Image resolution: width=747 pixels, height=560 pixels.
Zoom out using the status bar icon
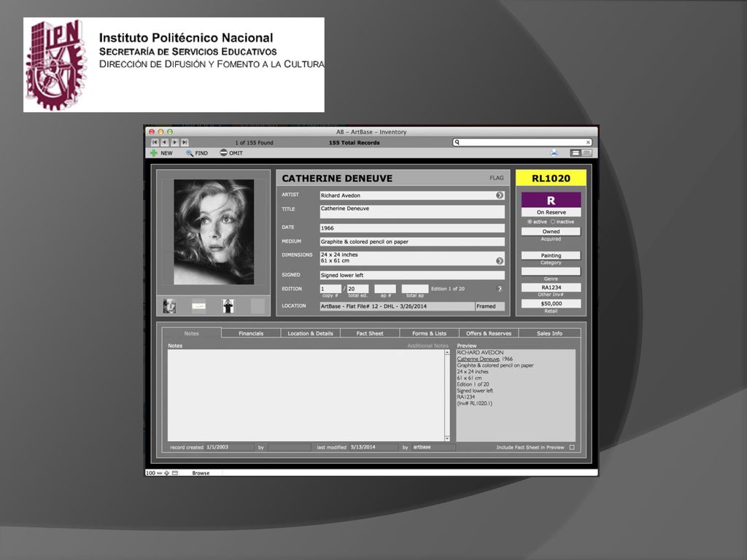(x=159, y=472)
